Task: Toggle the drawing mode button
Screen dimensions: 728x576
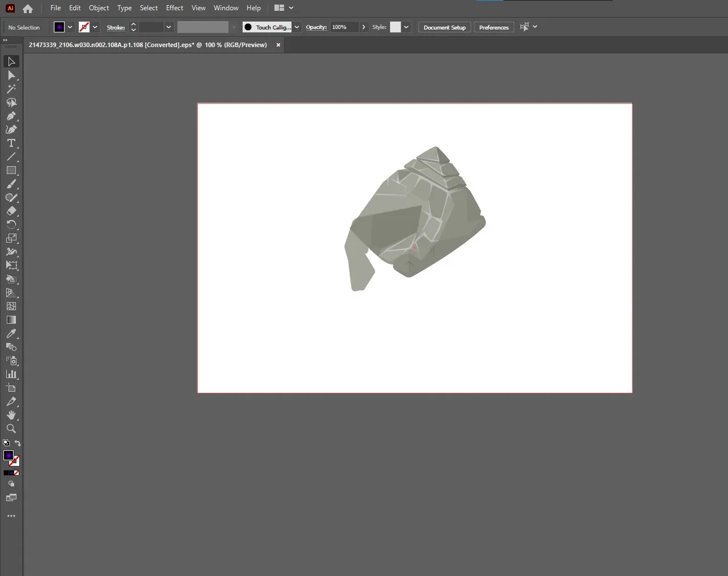Action: tap(11, 484)
